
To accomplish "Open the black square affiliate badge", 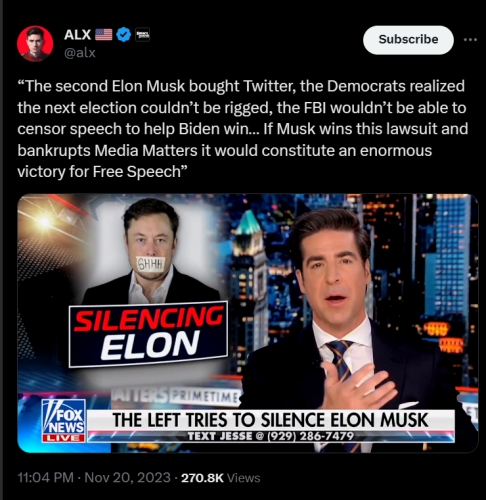I will [142, 35].
